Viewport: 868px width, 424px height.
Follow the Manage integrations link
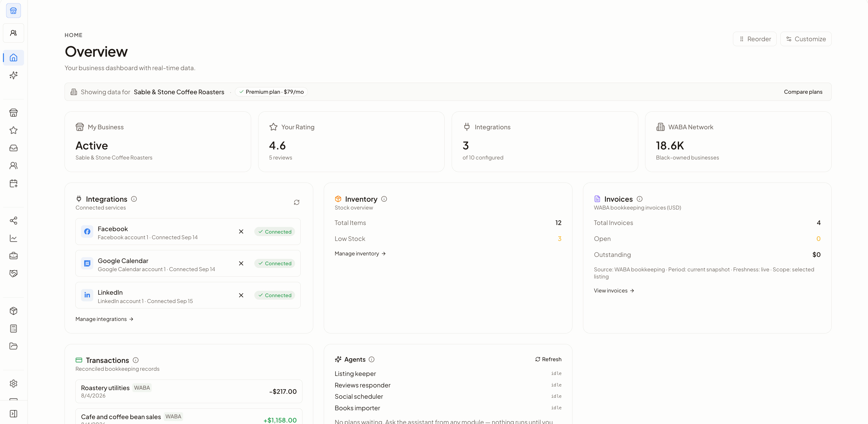pos(105,319)
